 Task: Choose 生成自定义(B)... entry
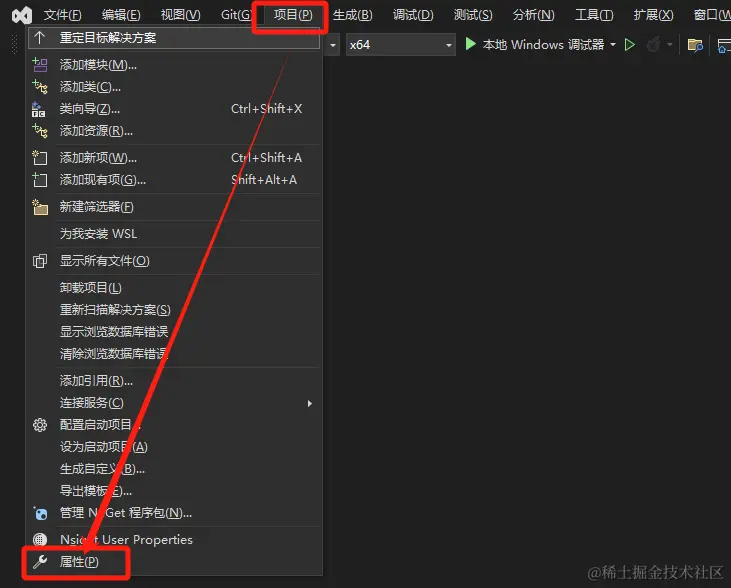[x=174, y=469]
